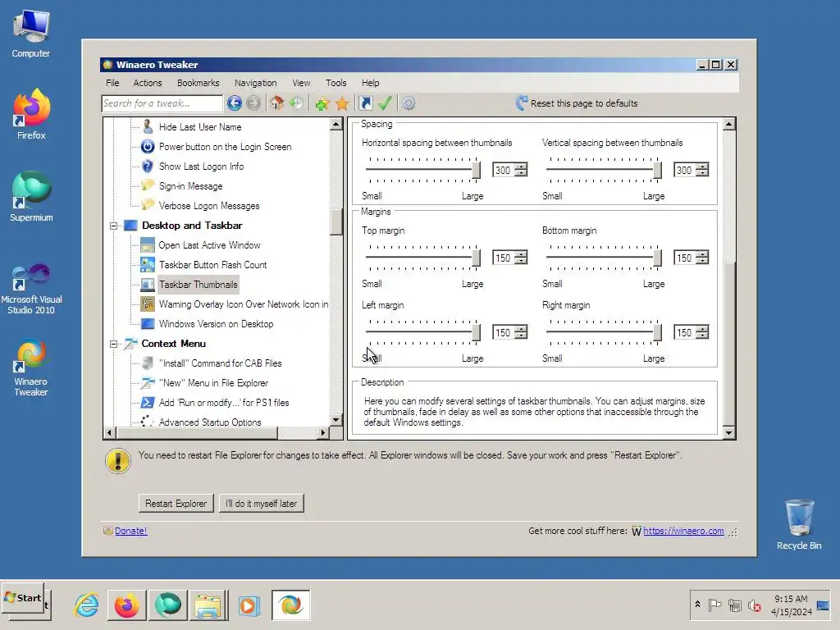Image resolution: width=840 pixels, height=630 pixels.
Task: Open the Help menu
Action: [370, 83]
